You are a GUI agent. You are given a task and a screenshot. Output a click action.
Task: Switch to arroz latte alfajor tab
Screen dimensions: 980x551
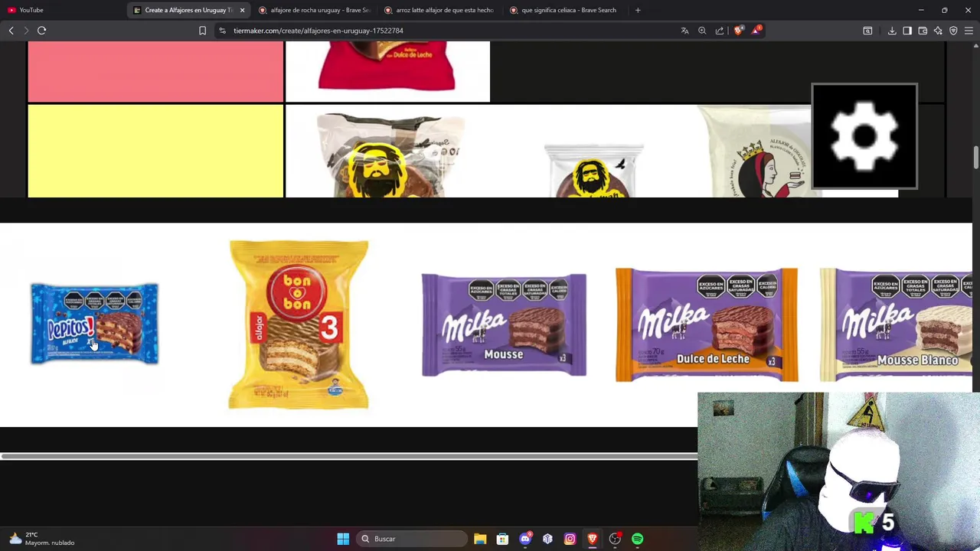tap(439, 10)
